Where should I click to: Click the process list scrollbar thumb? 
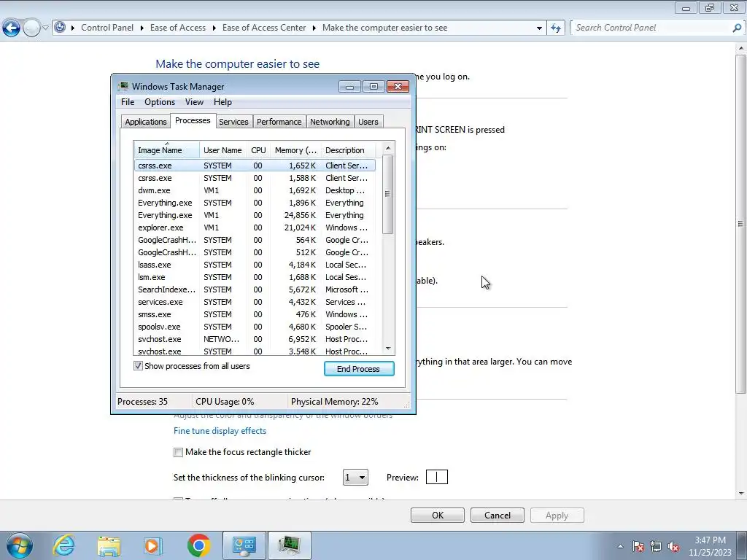[388, 194]
